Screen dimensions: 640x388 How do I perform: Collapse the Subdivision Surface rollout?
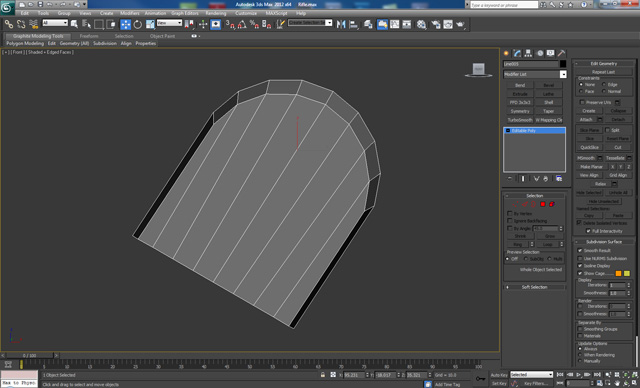point(604,242)
